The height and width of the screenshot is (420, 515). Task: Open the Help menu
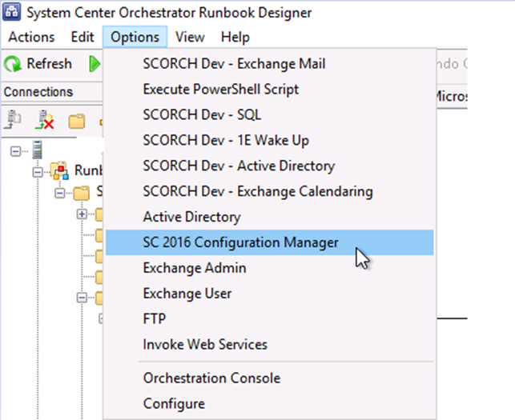pos(235,37)
